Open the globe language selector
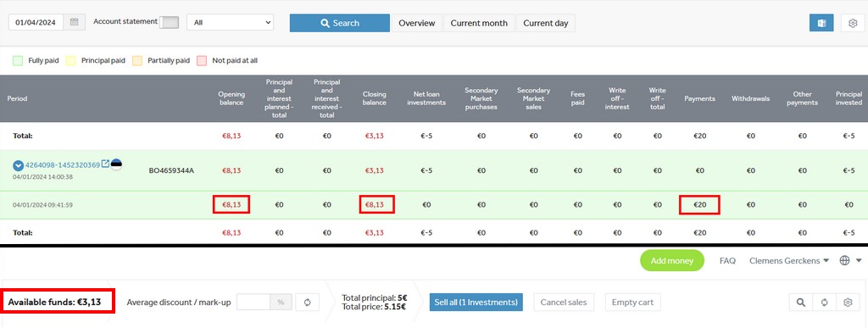This screenshot has width=868, height=328. click(x=851, y=260)
